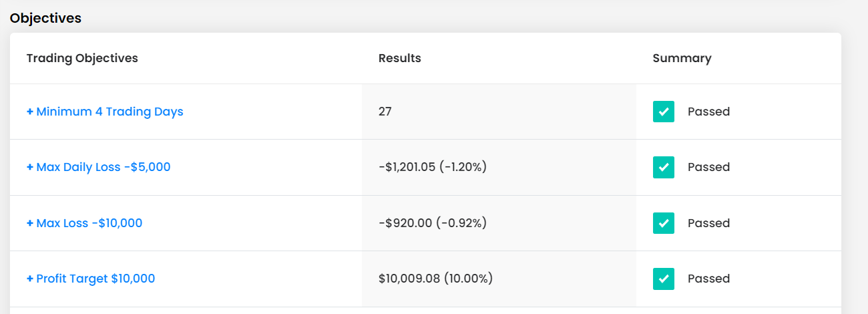This screenshot has height=314, width=868.
Task: Click the green checkmark for Profit Target
Action: (x=664, y=279)
